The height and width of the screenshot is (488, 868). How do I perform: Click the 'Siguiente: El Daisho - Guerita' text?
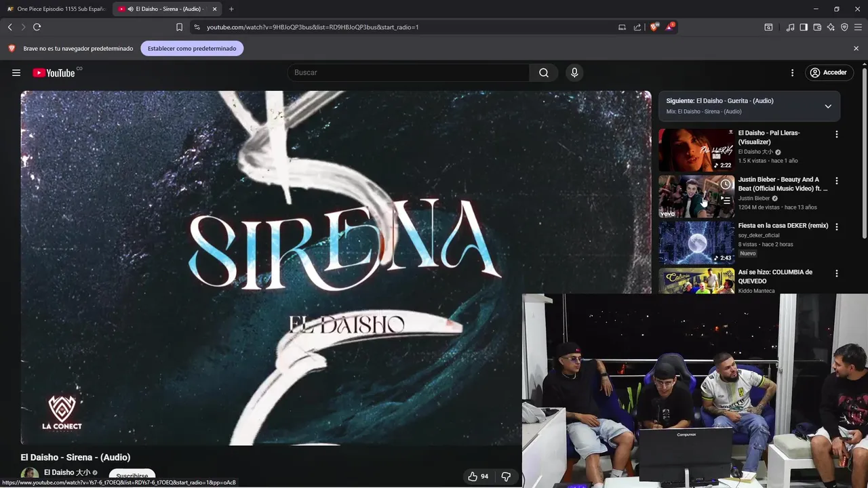tap(719, 100)
